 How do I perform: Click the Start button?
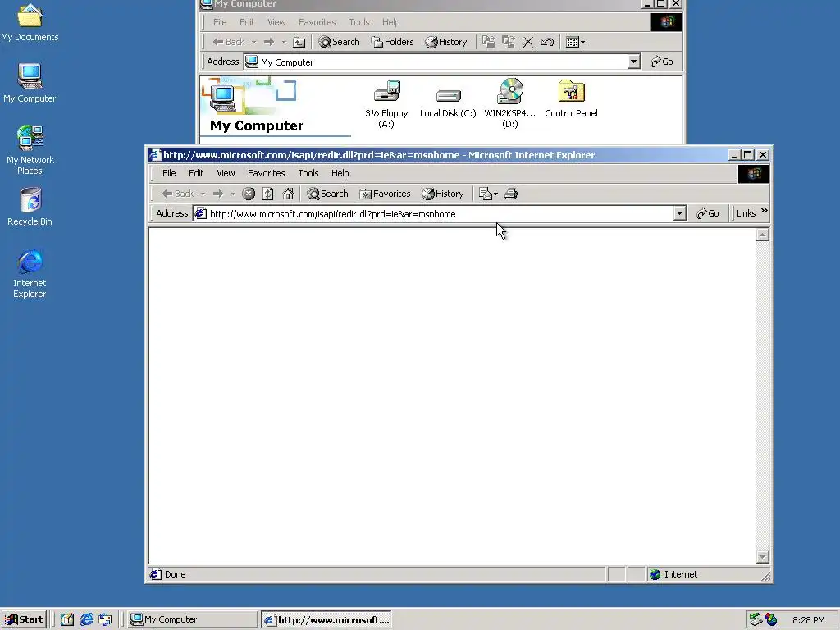tap(24, 619)
